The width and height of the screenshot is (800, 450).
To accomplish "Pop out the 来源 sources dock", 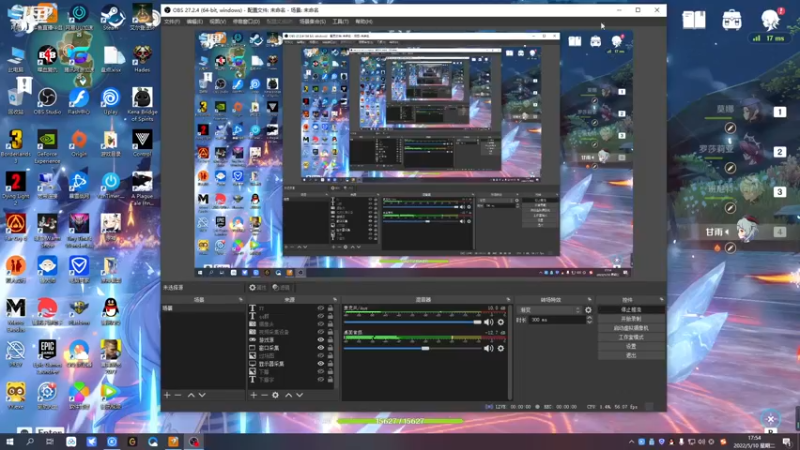I will click(x=335, y=299).
